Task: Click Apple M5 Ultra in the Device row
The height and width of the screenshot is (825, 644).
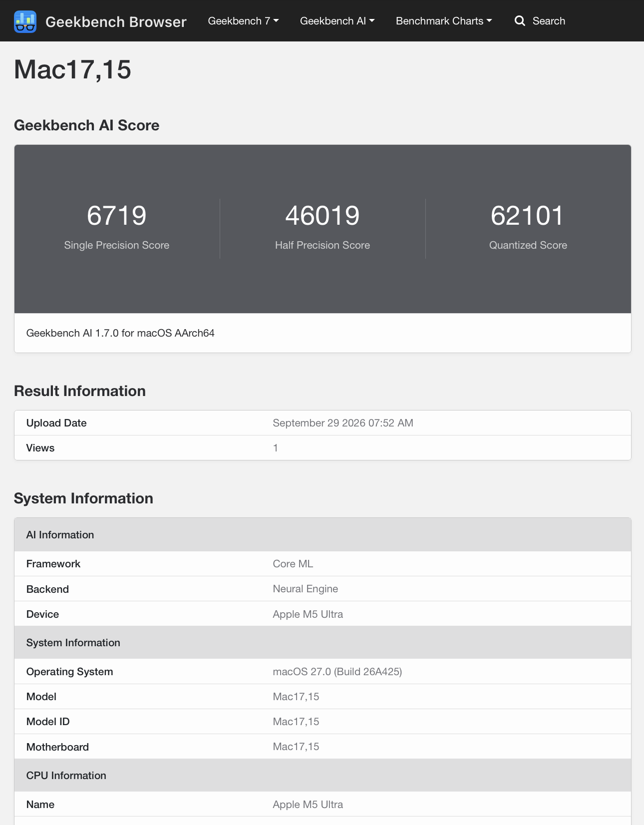Action: (308, 614)
